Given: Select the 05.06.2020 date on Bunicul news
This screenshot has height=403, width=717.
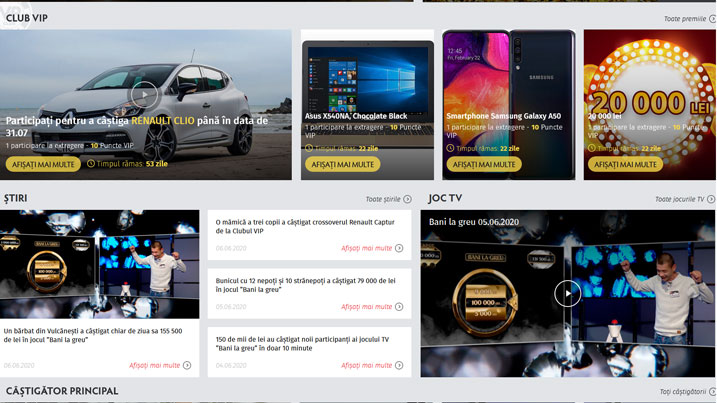Looking at the screenshot, I should 231,307.
